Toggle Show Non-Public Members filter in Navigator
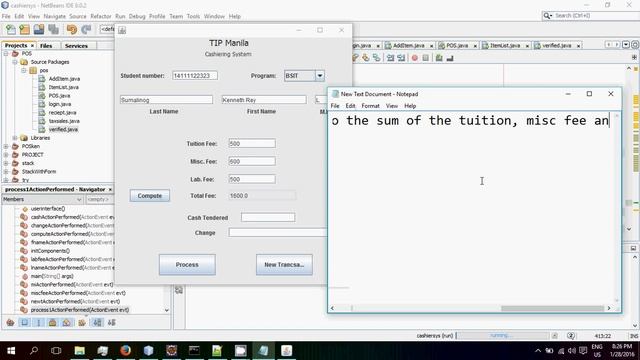The height and width of the screenshot is (360, 640). tap(53, 322)
